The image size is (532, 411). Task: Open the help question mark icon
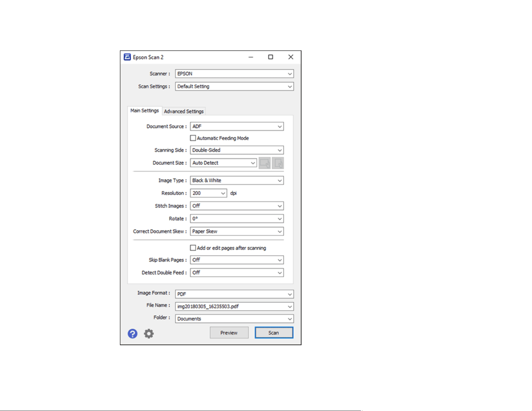[x=132, y=333]
